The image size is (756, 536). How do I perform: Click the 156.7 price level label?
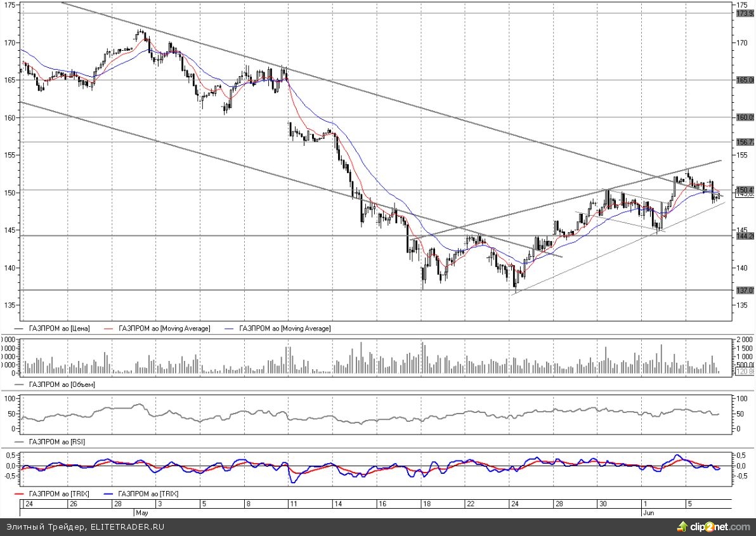744,141
